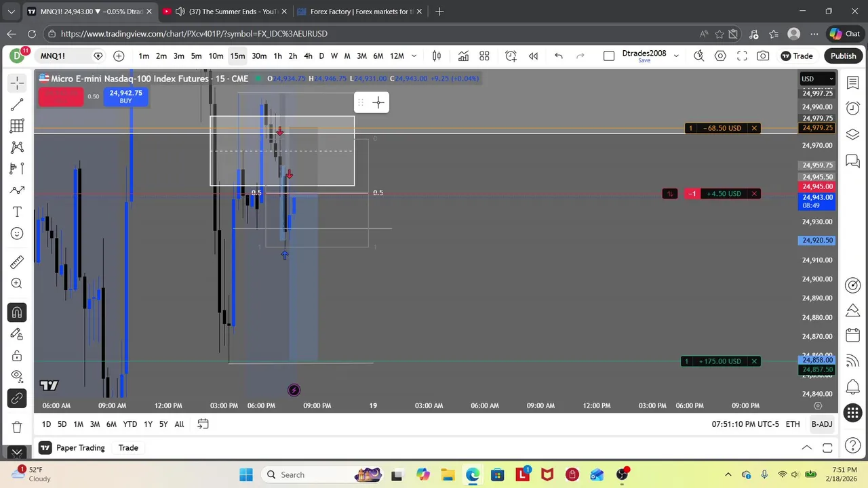Click the Publish button
868x488 pixels.
pos(843,56)
